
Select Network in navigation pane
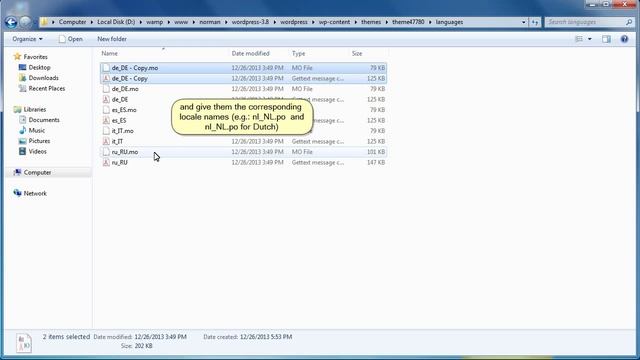click(x=35, y=193)
